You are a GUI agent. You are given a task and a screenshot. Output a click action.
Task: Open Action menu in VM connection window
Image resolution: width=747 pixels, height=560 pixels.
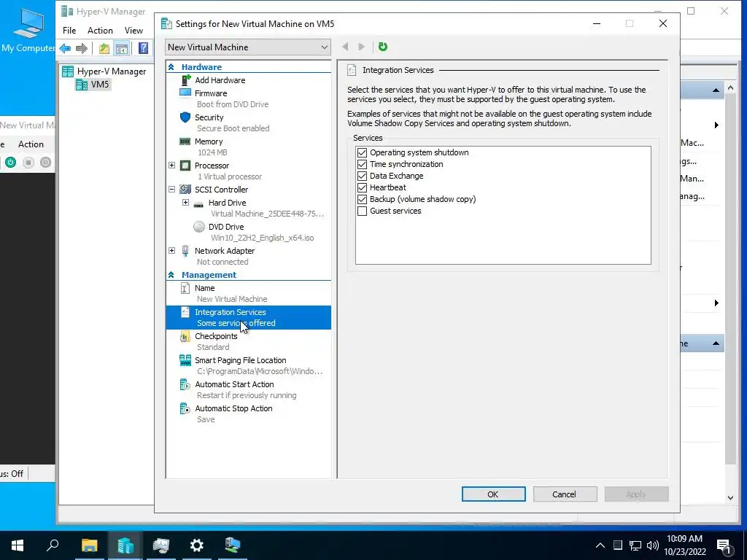[x=31, y=144]
